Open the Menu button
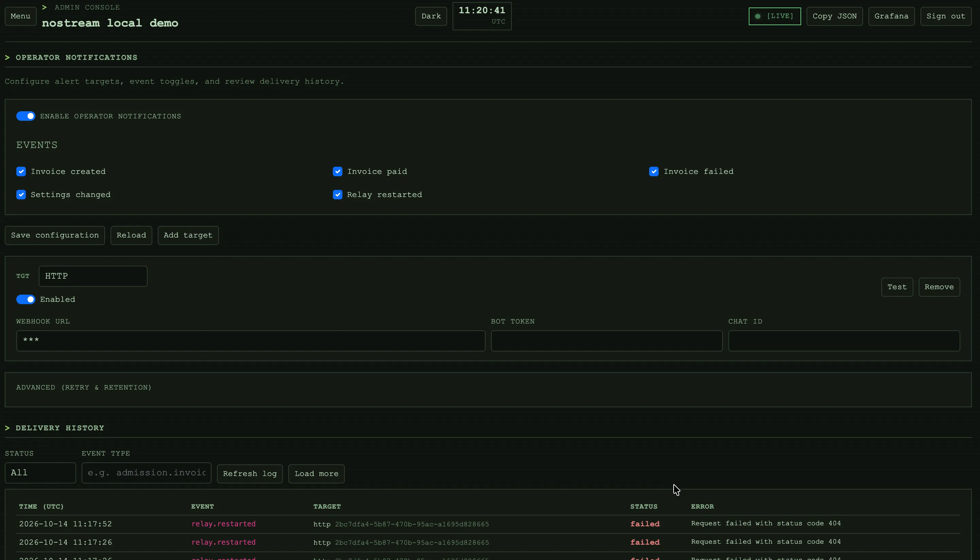This screenshot has width=980, height=560. coord(20,16)
